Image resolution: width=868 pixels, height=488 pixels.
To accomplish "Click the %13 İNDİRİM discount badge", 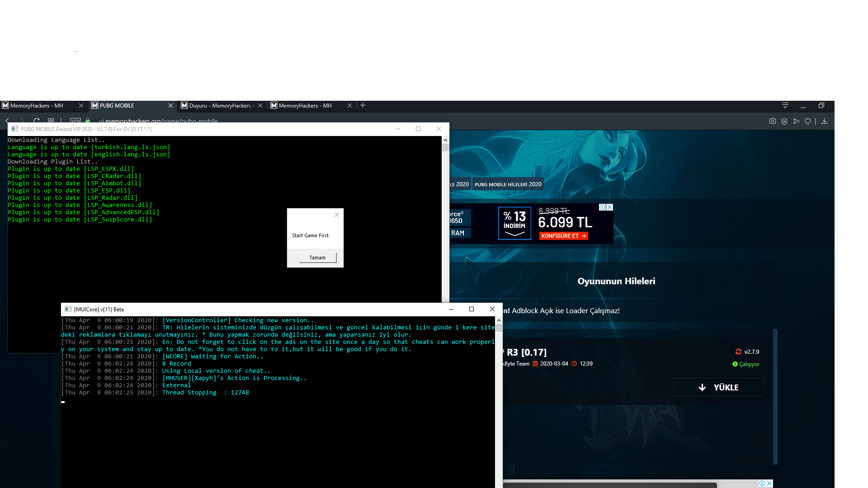I will (514, 223).
